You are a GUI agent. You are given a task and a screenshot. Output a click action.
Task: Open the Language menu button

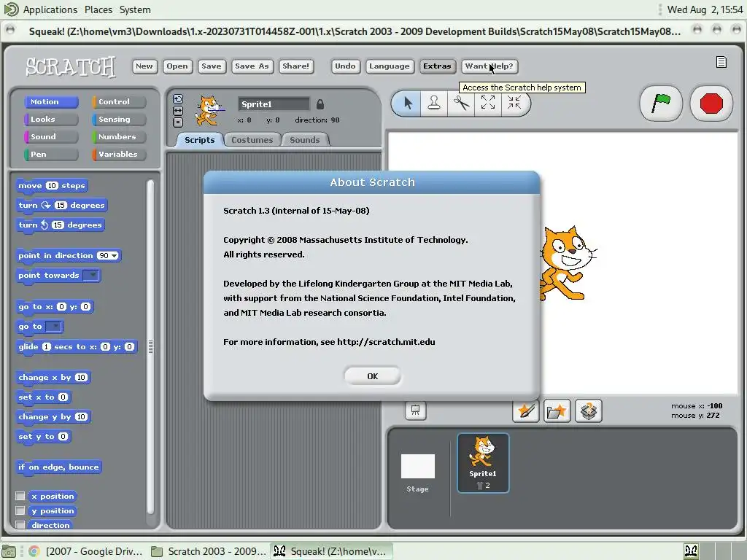click(389, 66)
